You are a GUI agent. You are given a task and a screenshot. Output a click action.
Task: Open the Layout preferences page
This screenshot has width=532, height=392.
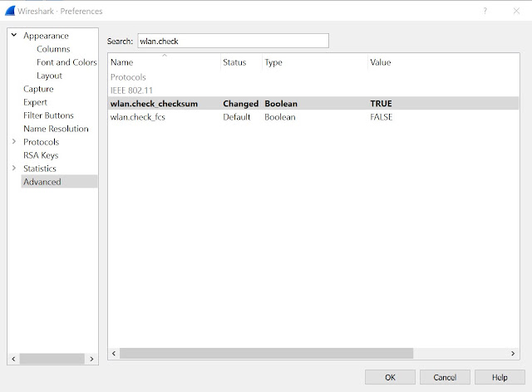point(49,76)
